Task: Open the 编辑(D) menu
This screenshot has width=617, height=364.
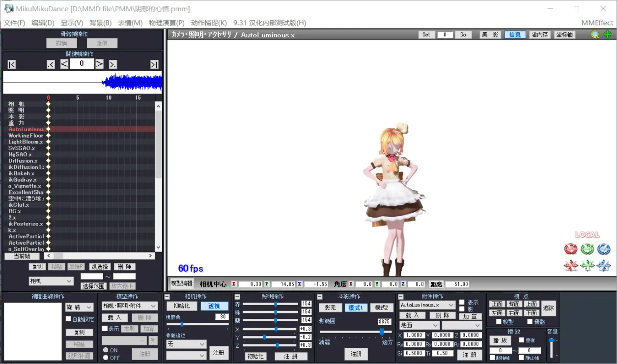Action: click(43, 23)
